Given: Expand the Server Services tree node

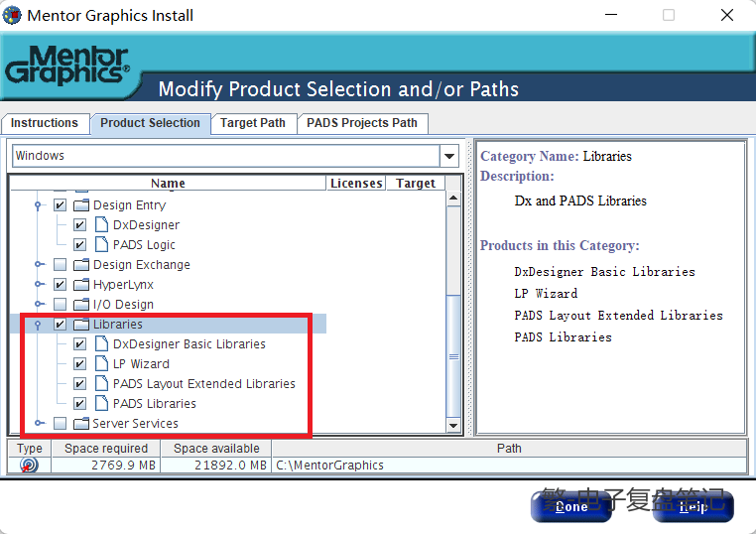Looking at the screenshot, I should (40, 424).
